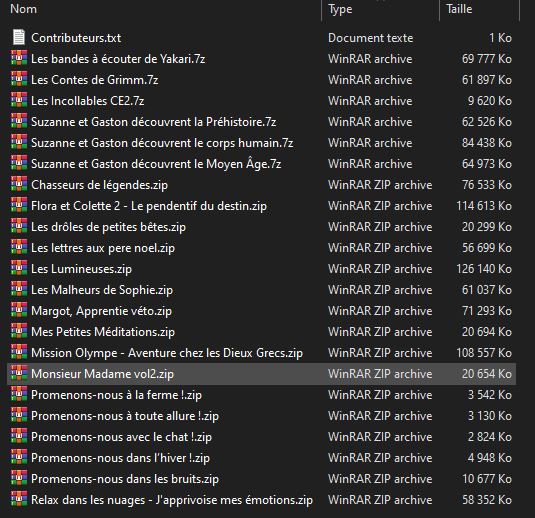This screenshot has height=518, width=535.
Task: Sort files by the Type column header
Action: (340, 9)
